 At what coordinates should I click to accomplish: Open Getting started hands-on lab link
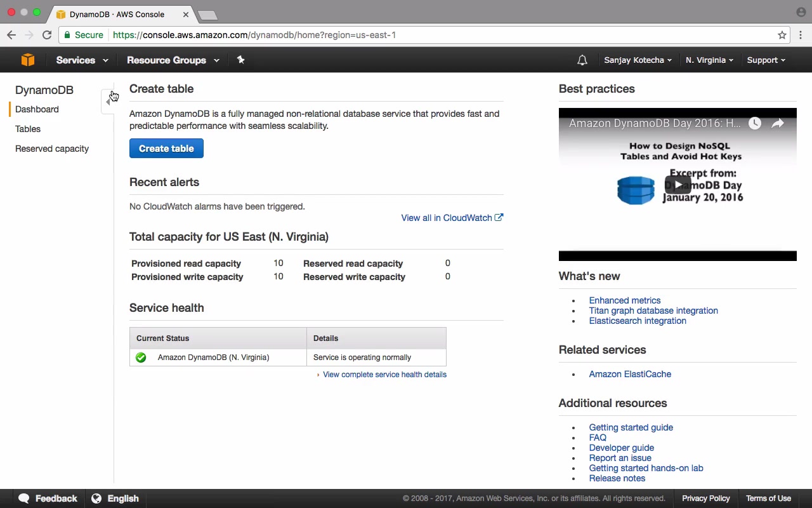pyautogui.click(x=646, y=468)
